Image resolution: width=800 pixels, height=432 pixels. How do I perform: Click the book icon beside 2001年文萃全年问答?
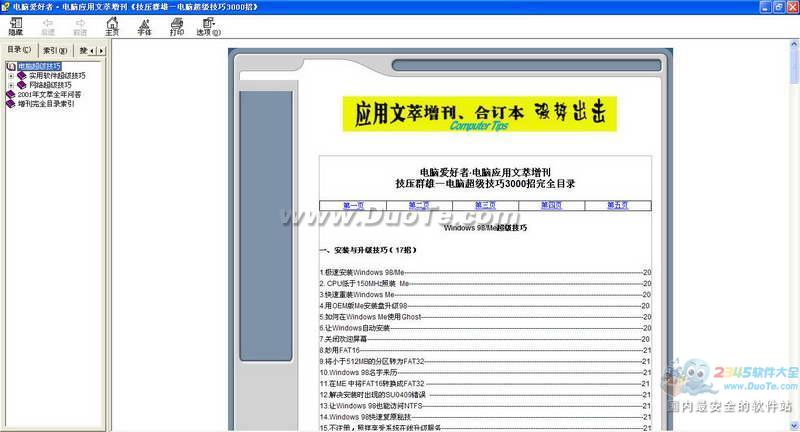click(11, 94)
